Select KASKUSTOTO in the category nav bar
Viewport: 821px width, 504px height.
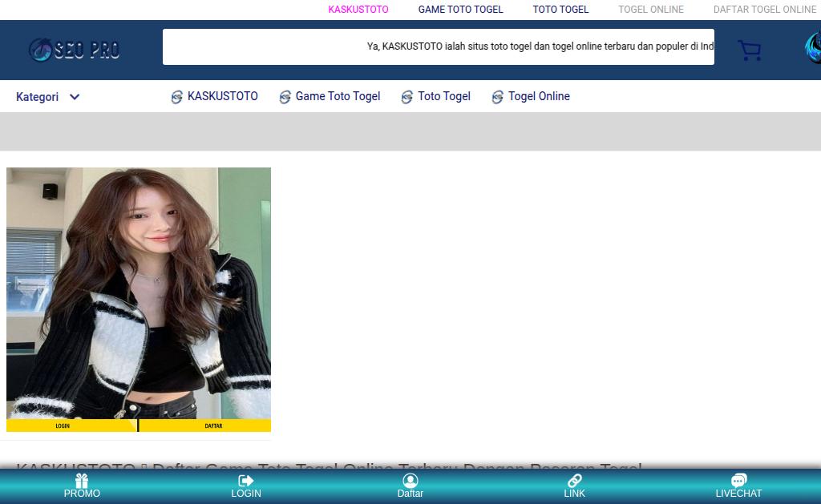pyautogui.click(x=223, y=96)
